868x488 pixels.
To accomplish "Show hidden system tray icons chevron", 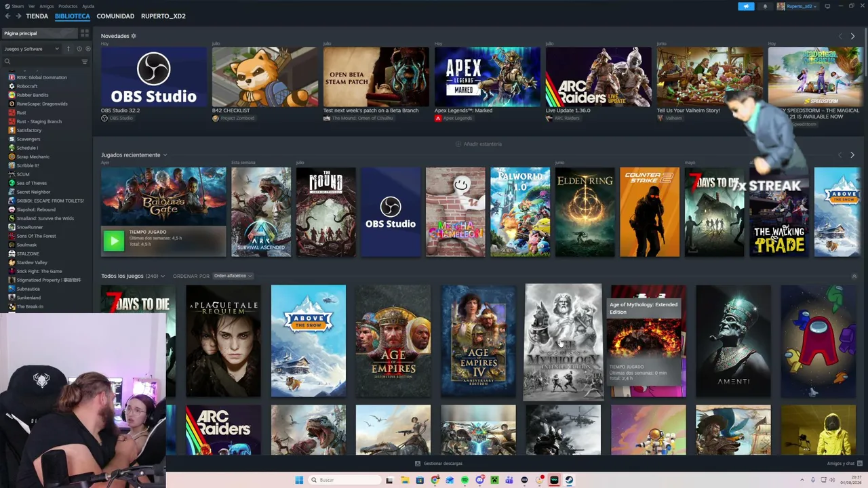I will coord(802,480).
